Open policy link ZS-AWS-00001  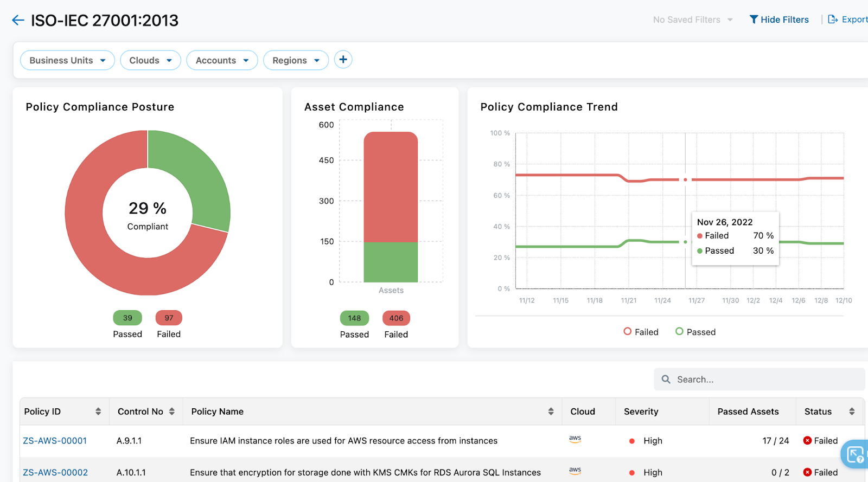tap(55, 441)
